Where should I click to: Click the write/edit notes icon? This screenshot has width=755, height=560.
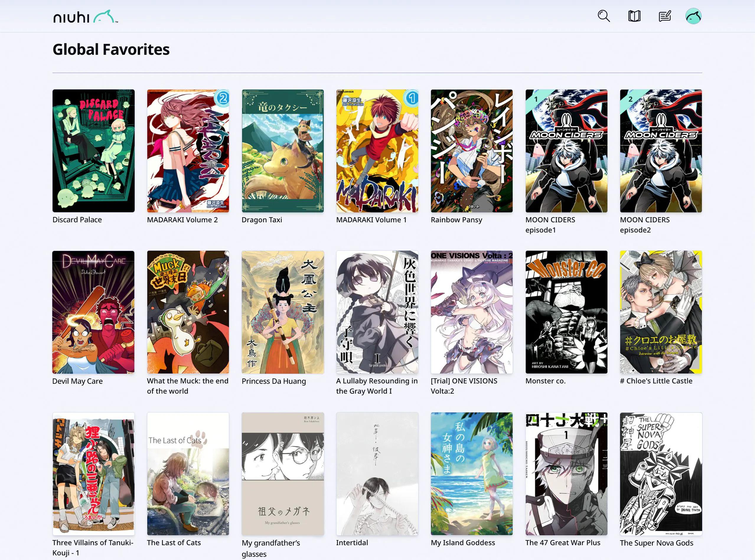point(664,16)
